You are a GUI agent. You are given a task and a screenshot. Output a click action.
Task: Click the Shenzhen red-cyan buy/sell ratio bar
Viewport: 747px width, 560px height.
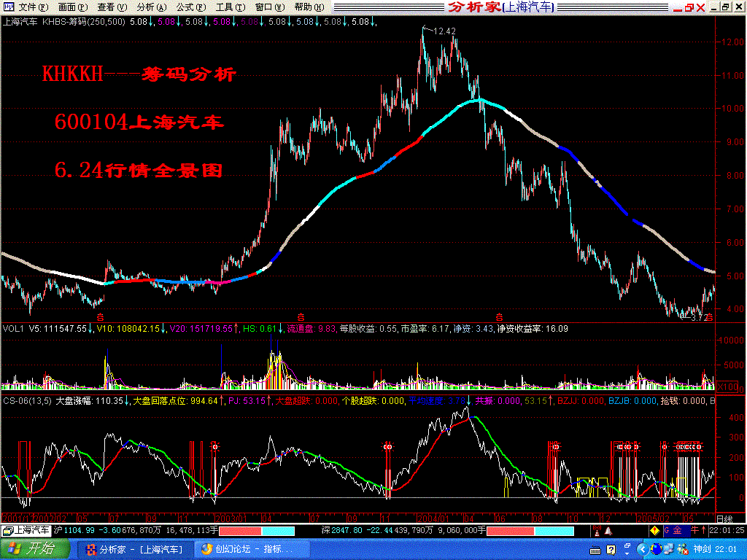(530, 531)
